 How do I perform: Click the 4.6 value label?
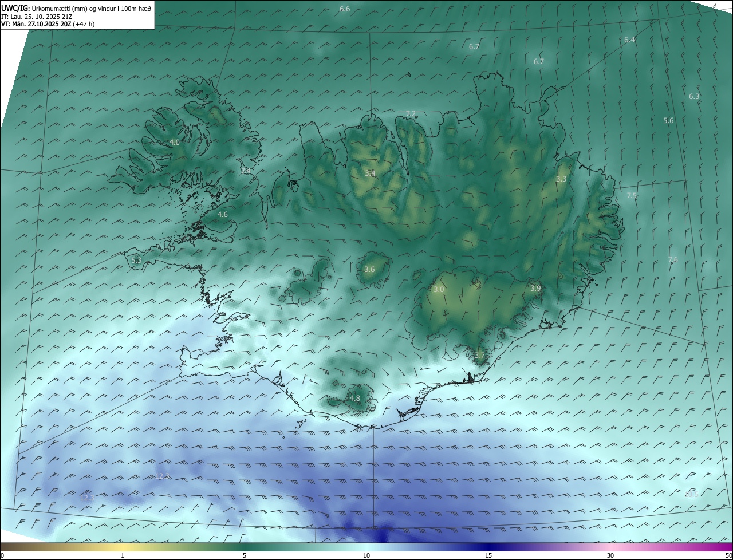[223, 214]
